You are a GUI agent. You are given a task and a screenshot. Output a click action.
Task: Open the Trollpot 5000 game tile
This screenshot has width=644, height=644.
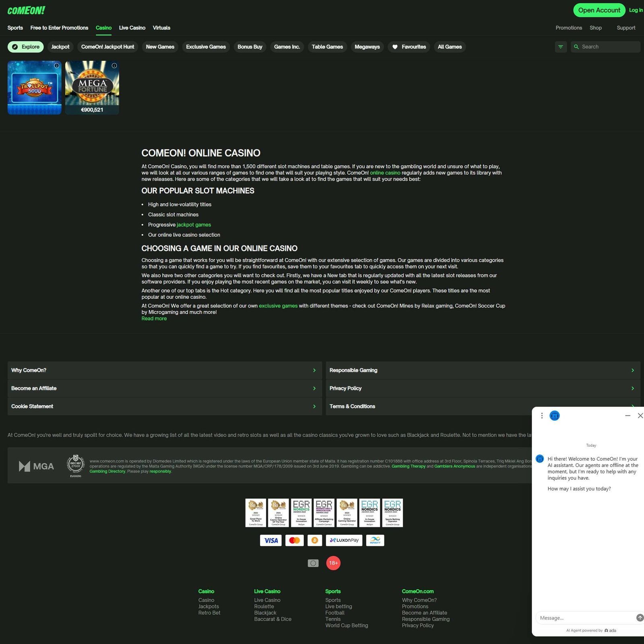coord(35,88)
